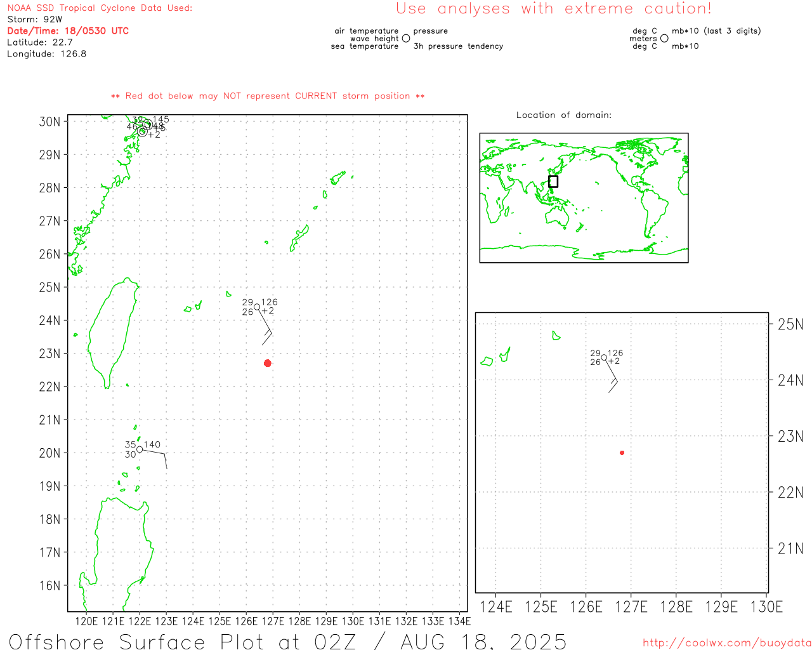The image size is (812, 650).
Task: Click the '21N' label on zoomed inset map
Action: 790,548
